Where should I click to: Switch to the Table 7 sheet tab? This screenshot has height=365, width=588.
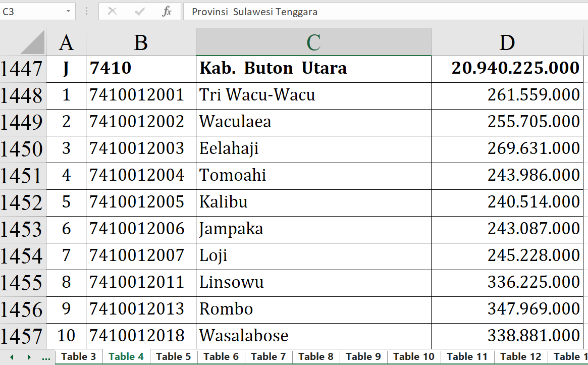pos(268,356)
